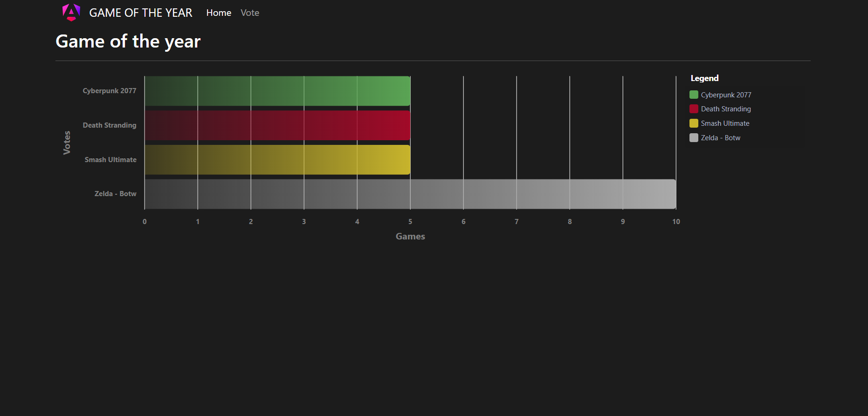Click the Angular logo icon in the navbar

71,13
